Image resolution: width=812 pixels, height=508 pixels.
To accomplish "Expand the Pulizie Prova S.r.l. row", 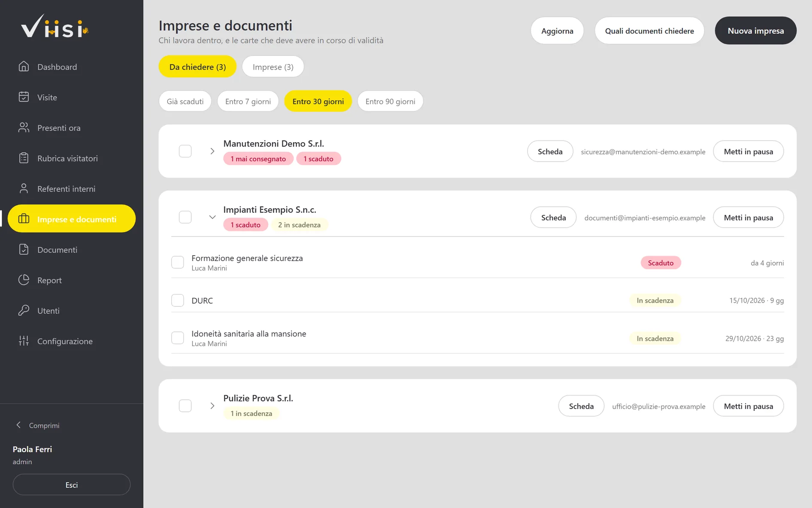I will (x=212, y=406).
